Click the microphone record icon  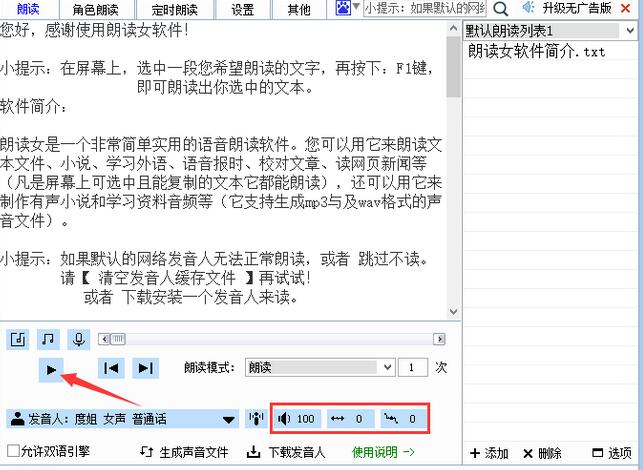(78, 339)
